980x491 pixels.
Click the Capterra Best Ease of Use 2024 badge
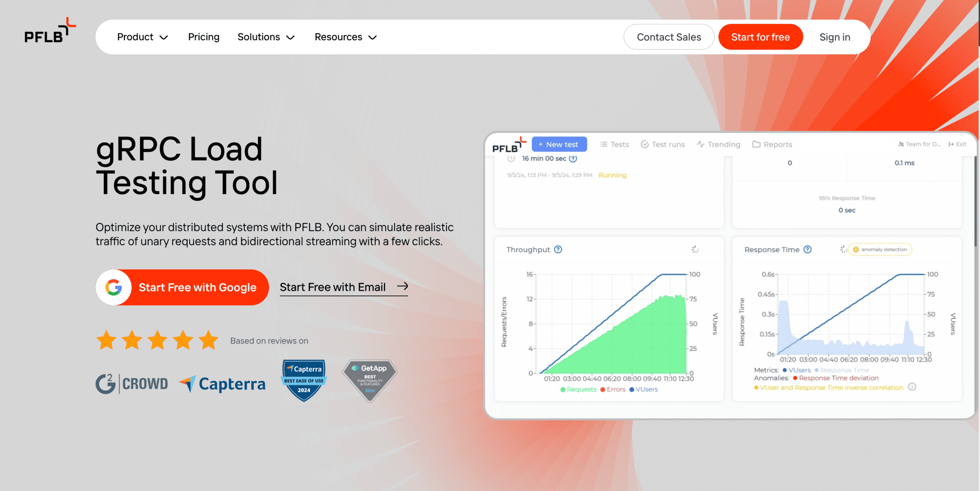304,380
